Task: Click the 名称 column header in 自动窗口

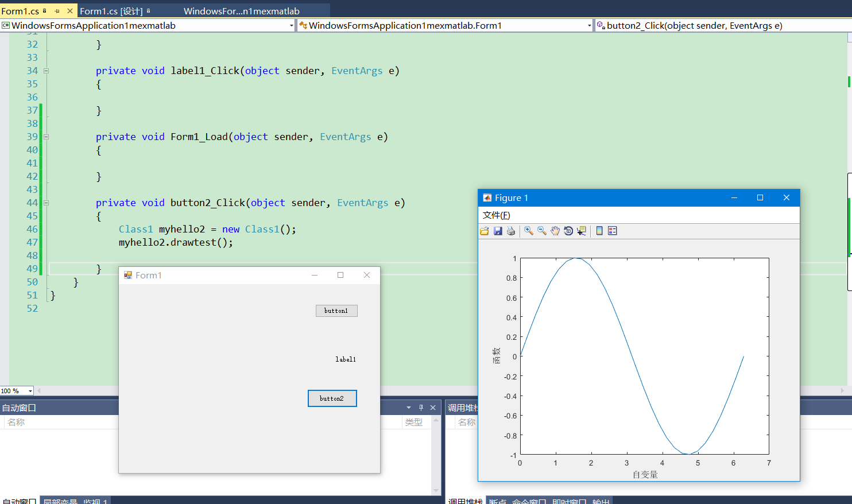Action: [x=16, y=422]
